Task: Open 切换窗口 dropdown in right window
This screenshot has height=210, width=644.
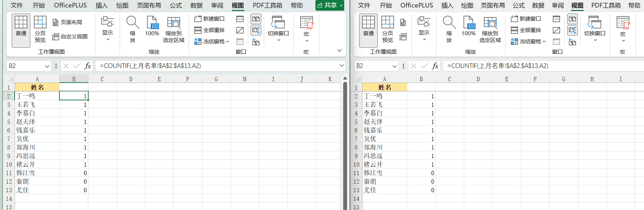Action: tap(595, 29)
